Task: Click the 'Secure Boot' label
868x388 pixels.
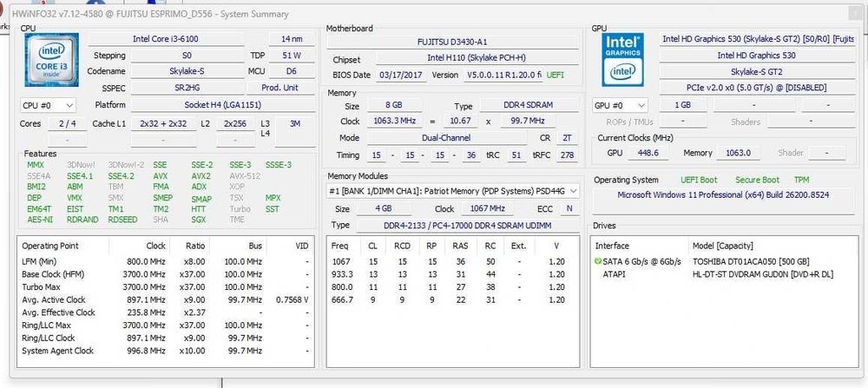Action: [x=757, y=180]
